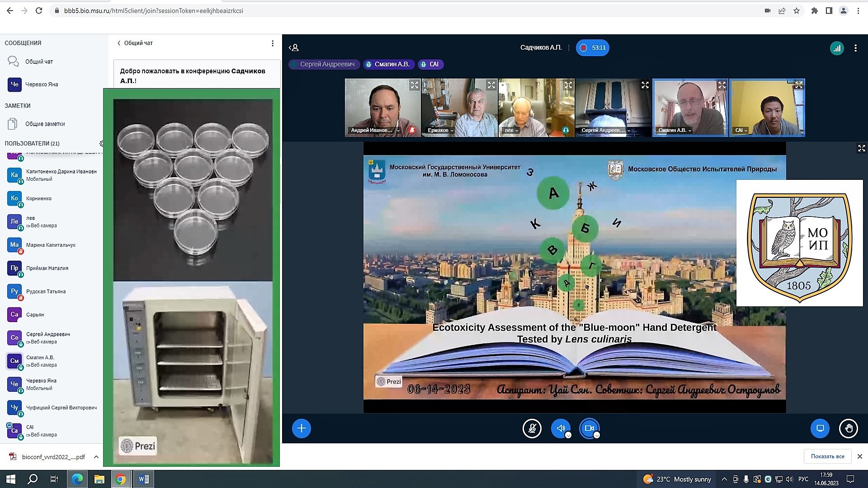Viewport: 868px width, 488px height.
Task: Expand Смагин А.В. webcam to fullscreen
Action: click(722, 85)
